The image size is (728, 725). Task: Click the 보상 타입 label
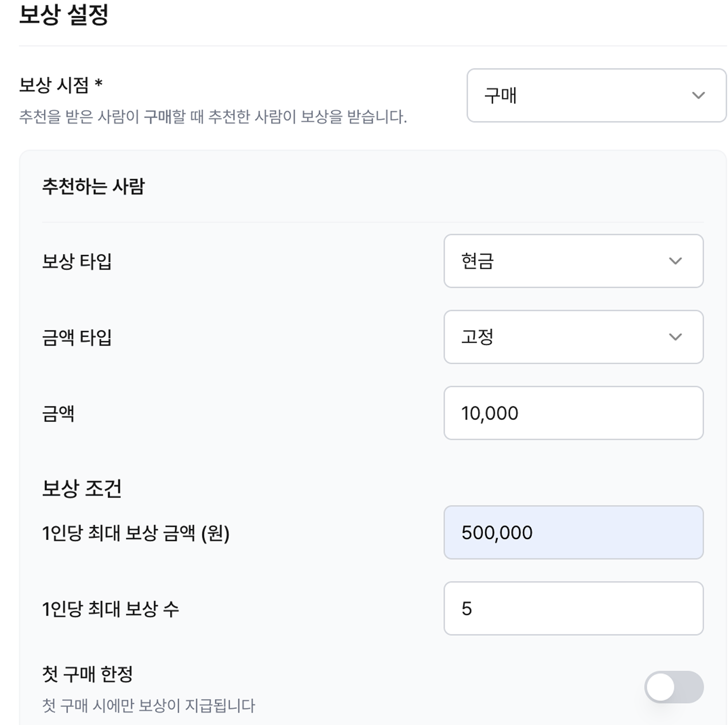(x=77, y=261)
